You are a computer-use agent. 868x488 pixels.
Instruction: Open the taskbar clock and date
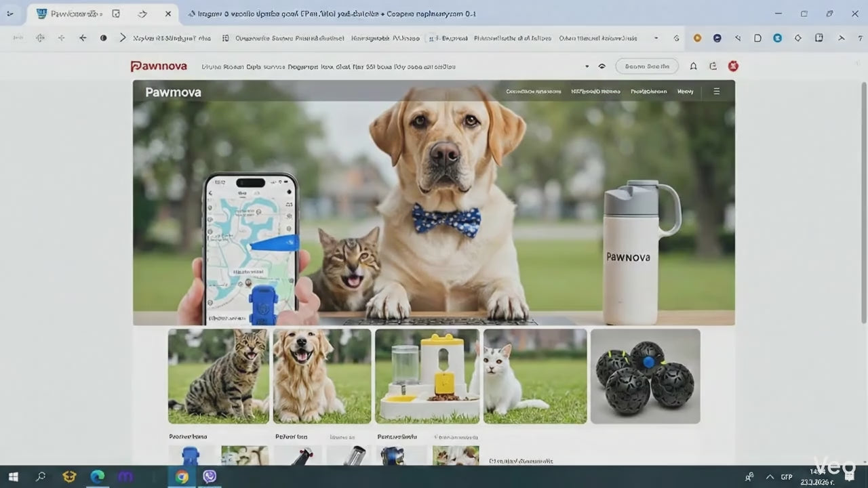[x=818, y=476]
